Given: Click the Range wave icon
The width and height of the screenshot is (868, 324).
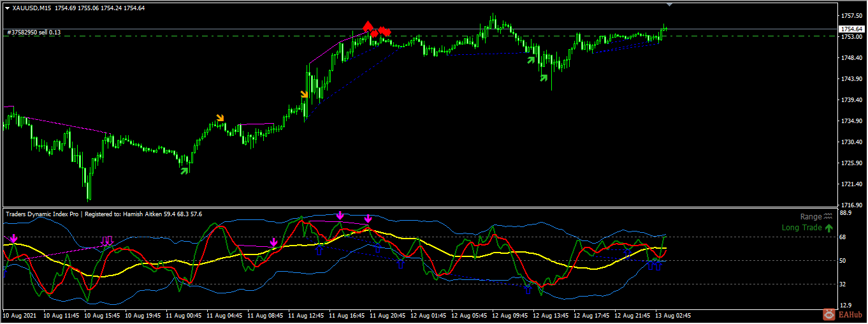Looking at the screenshot, I should point(828,217).
